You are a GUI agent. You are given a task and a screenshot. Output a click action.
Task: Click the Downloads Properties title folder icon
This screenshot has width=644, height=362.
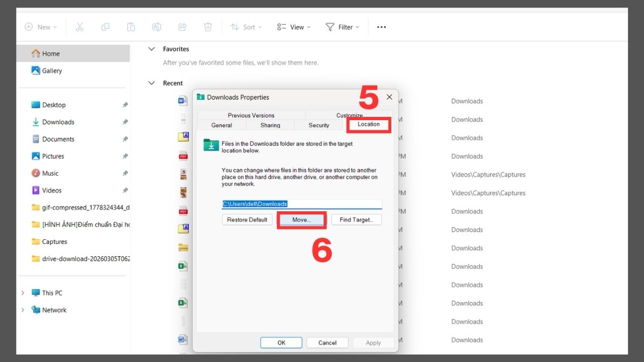pos(201,97)
